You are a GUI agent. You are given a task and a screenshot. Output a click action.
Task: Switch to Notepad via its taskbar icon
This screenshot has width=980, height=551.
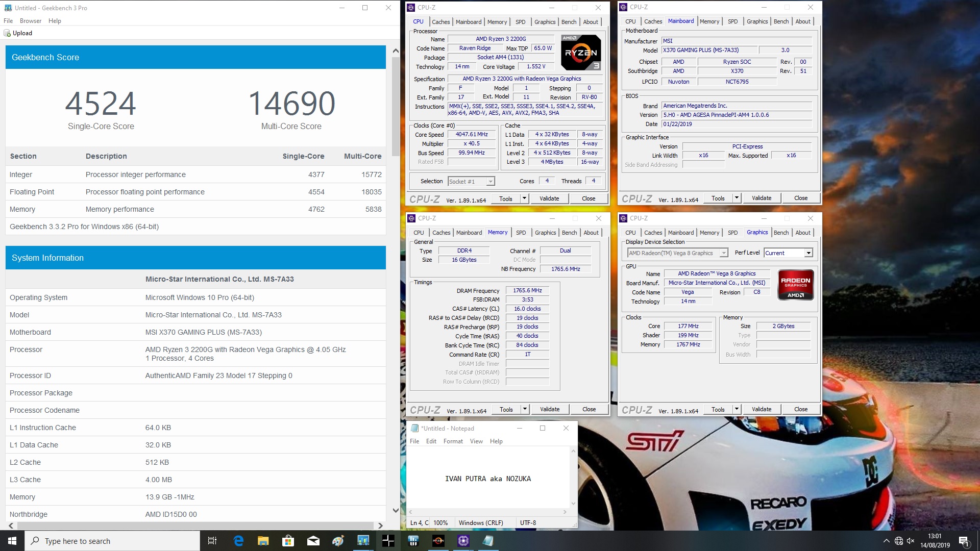488,541
